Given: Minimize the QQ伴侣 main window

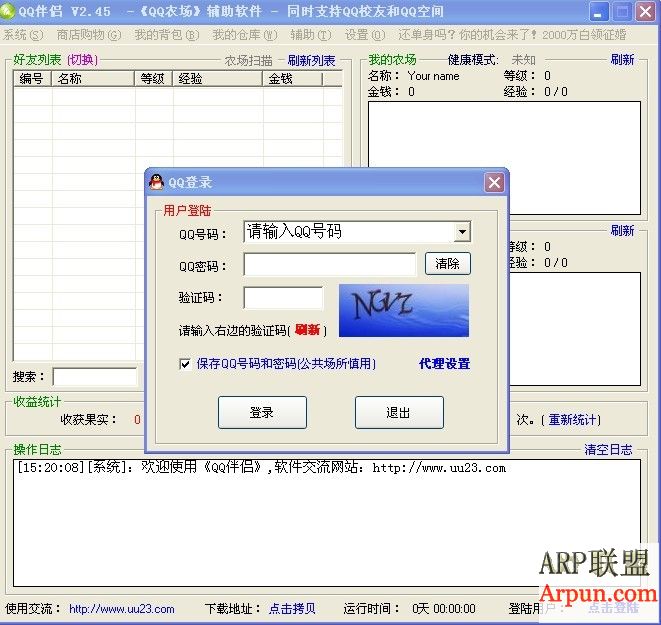Looking at the screenshot, I should click(598, 11).
